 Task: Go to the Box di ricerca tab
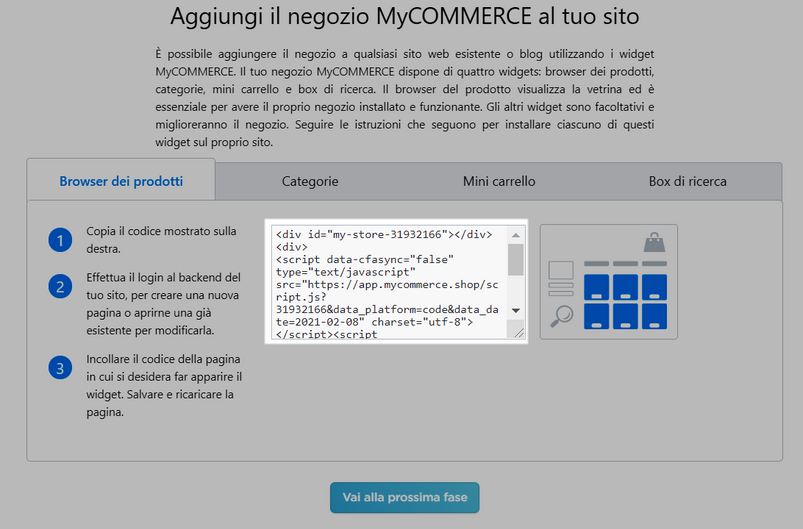tap(687, 181)
